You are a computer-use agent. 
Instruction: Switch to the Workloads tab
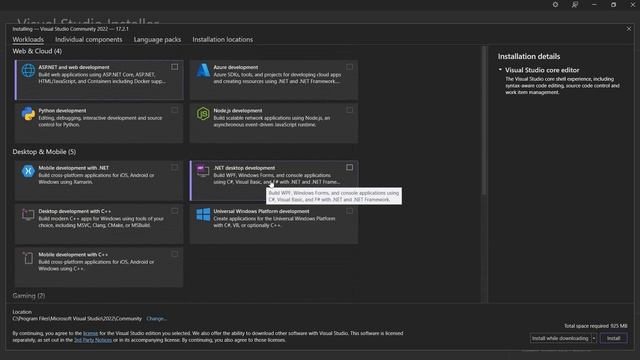(x=28, y=40)
